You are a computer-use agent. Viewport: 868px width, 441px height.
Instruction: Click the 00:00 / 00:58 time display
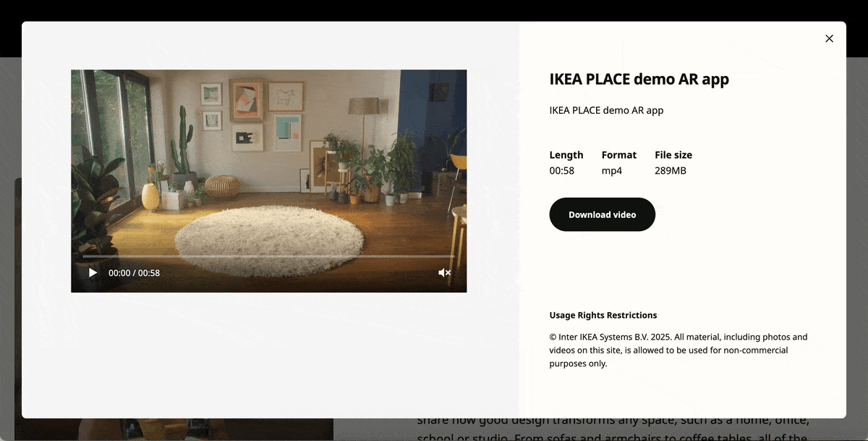(134, 273)
